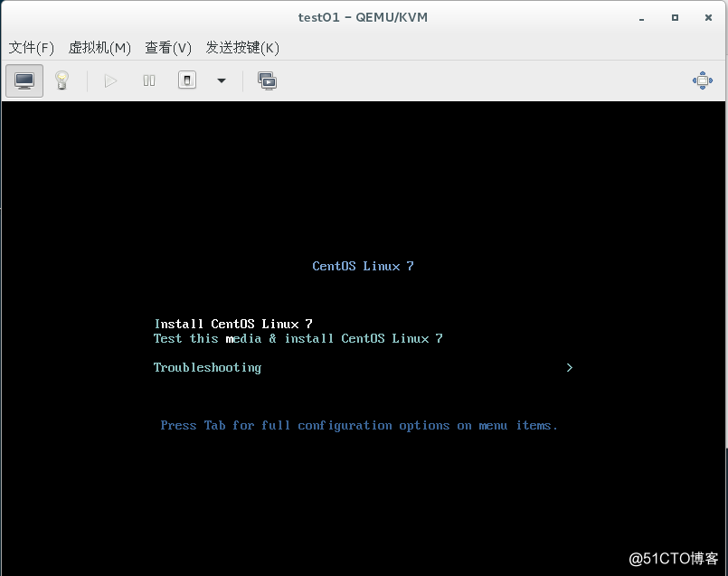
Task: Expand Troubleshooting submenu arrow
Action: [x=569, y=368]
